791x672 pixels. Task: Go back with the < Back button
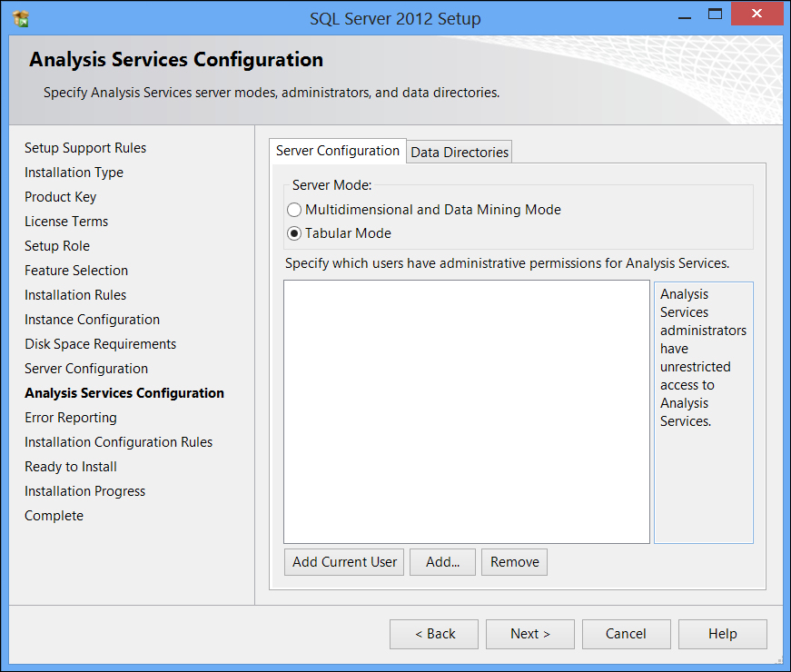click(x=434, y=634)
